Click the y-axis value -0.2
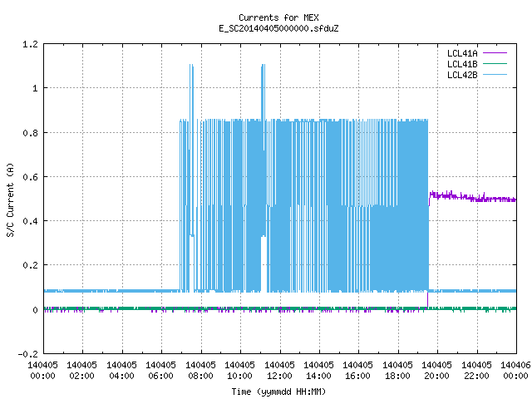The height and width of the screenshot is (399, 532). (27, 354)
